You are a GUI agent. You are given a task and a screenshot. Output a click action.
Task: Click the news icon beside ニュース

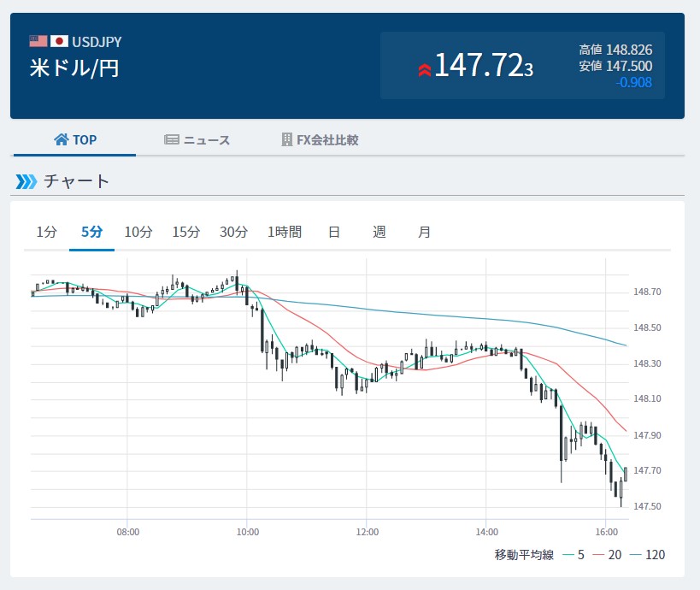(172, 140)
